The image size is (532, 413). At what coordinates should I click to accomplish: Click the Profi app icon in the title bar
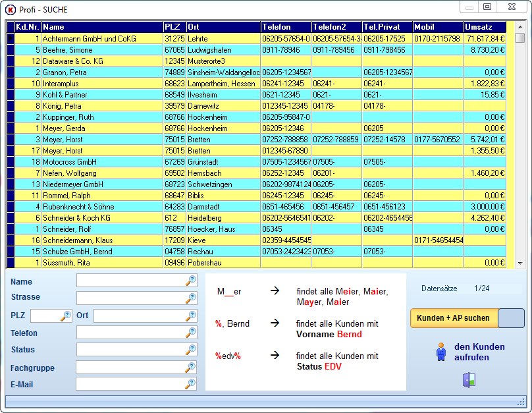[x=11, y=10]
